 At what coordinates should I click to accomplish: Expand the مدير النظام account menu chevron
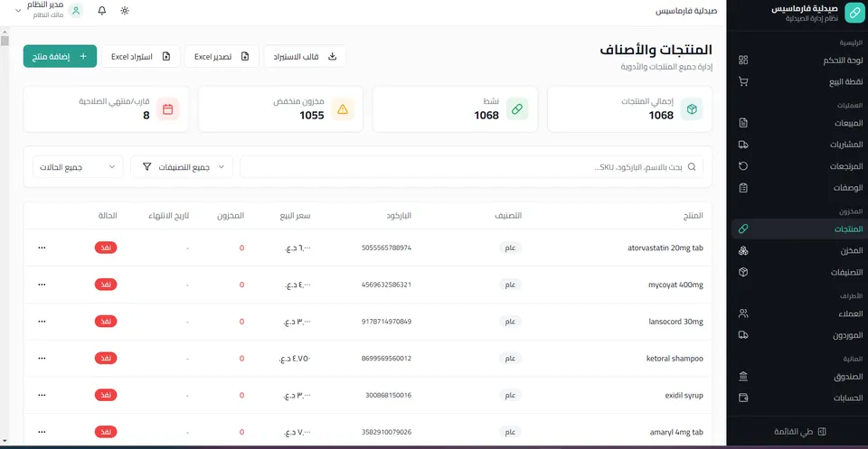[x=18, y=11]
